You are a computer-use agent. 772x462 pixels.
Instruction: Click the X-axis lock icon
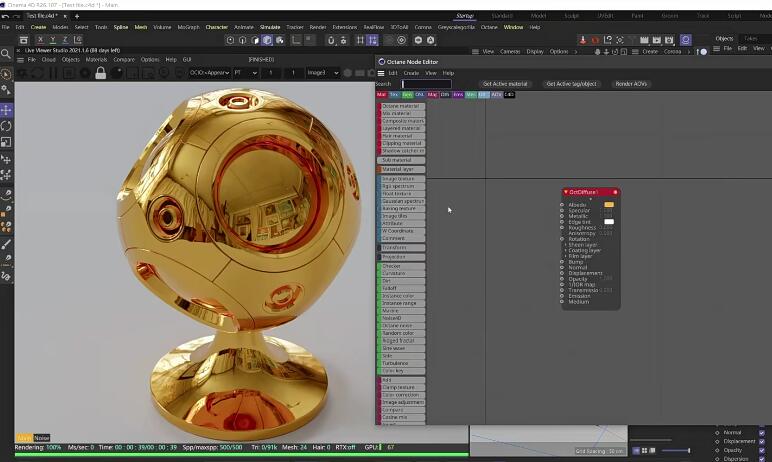pyautogui.click(x=39, y=40)
